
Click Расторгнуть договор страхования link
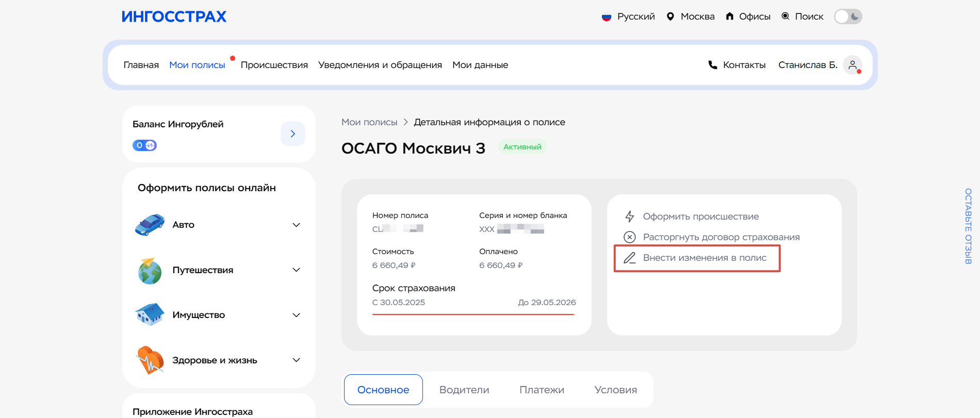click(x=722, y=237)
